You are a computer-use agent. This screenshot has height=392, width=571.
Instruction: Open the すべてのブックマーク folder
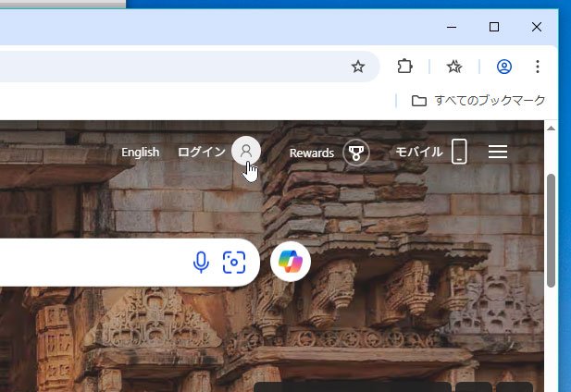478,100
